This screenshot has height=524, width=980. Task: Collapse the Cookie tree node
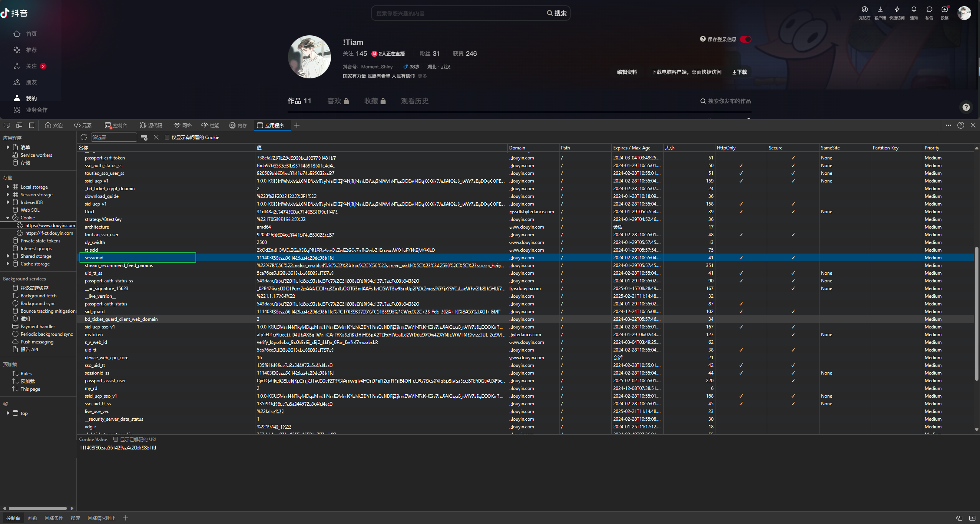[x=8, y=218]
